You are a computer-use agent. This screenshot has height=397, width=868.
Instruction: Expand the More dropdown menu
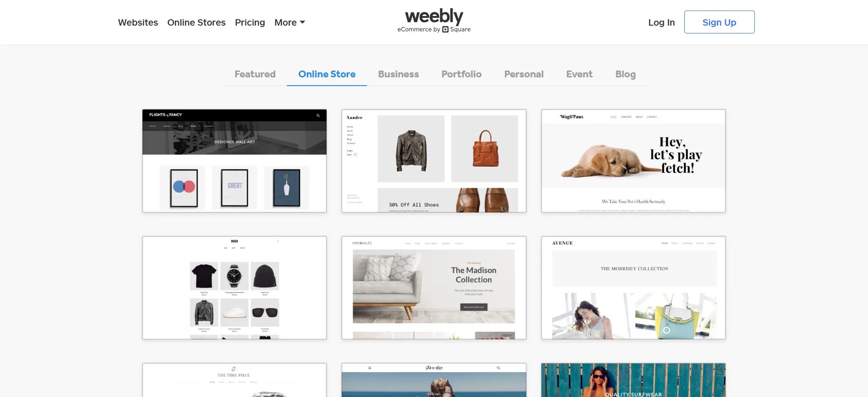pyautogui.click(x=289, y=22)
